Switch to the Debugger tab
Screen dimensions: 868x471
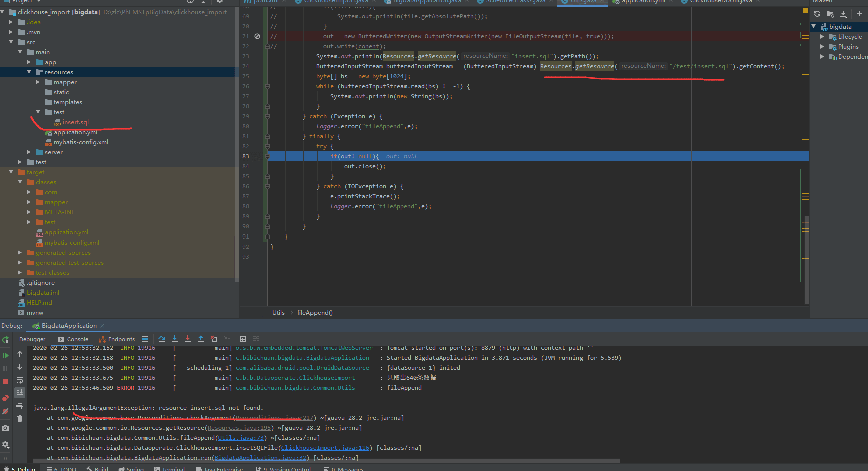click(x=32, y=339)
